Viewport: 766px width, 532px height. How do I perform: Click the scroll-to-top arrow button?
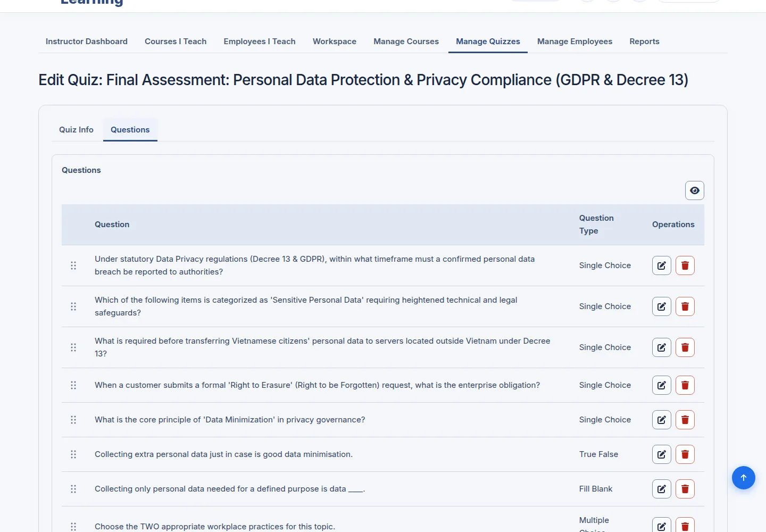click(x=744, y=478)
